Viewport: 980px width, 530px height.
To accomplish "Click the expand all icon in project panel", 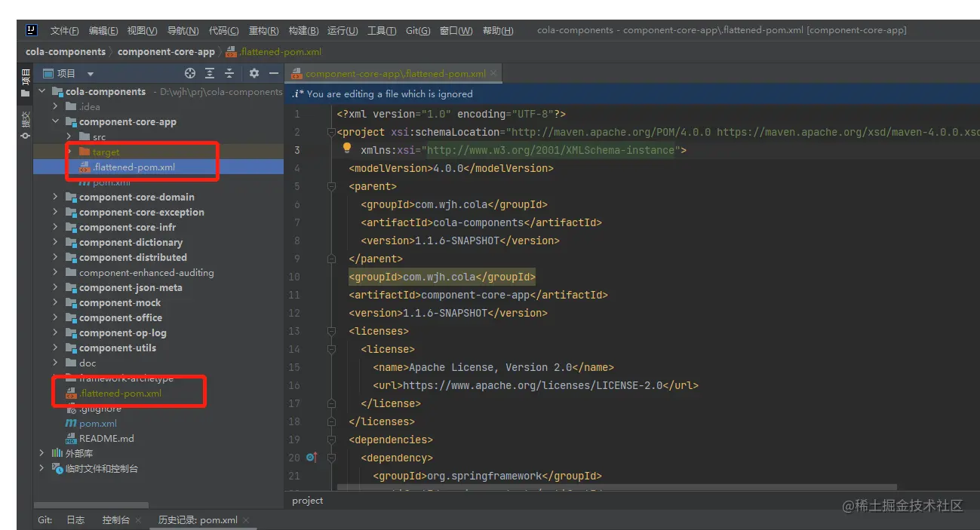I will 210,73.
